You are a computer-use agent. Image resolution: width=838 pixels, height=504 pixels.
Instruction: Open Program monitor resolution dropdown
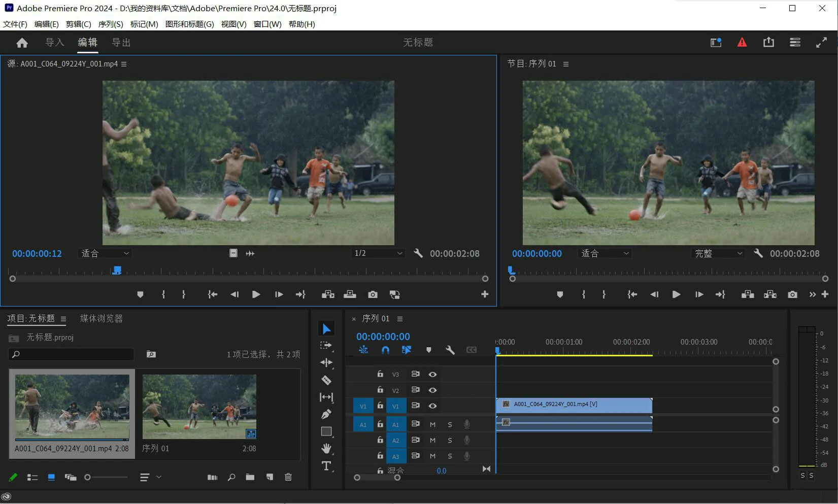[718, 253]
